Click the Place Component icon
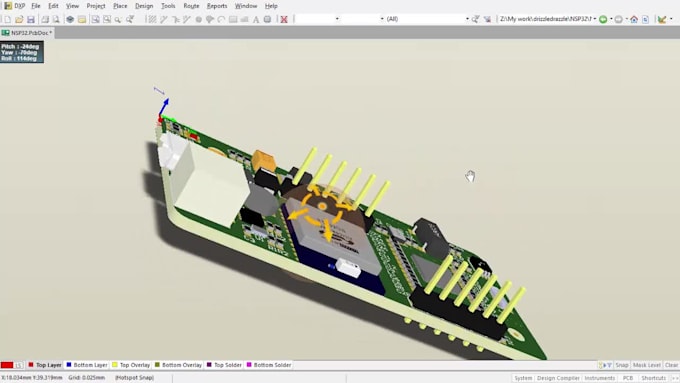 coord(268,19)
